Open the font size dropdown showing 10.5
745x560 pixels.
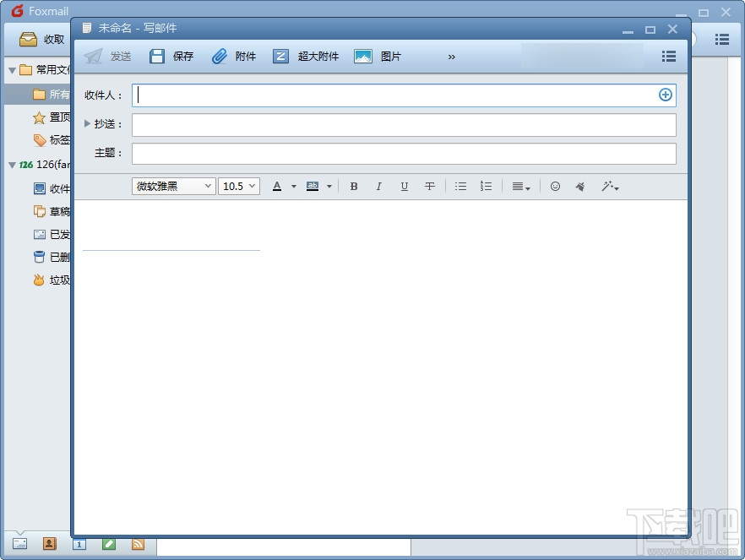[238, 186]
